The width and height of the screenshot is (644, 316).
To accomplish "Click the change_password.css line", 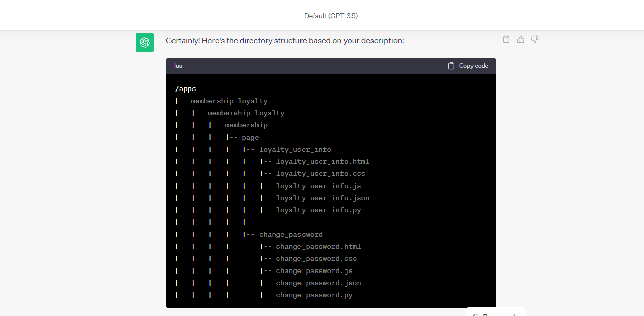I will point(317,259).
